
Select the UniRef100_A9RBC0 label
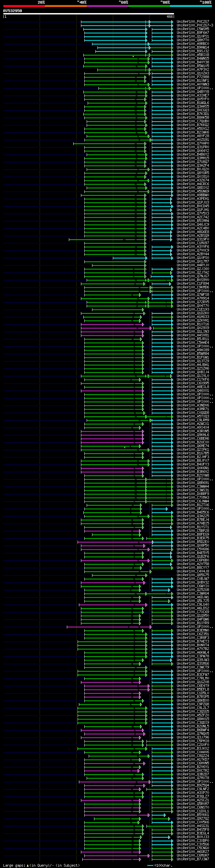click(193, 44)
